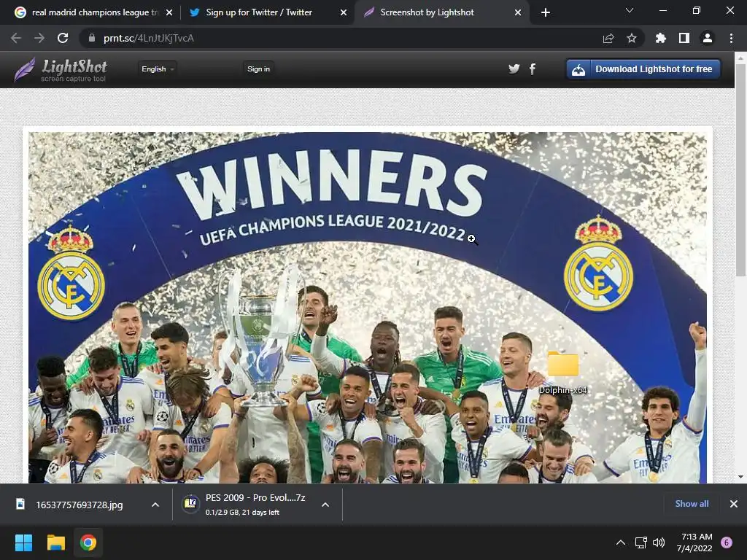The width and height of the screenshot is (747, 560).
Task: Click the Download Lightshot for free button
Action: pos(643,69)
